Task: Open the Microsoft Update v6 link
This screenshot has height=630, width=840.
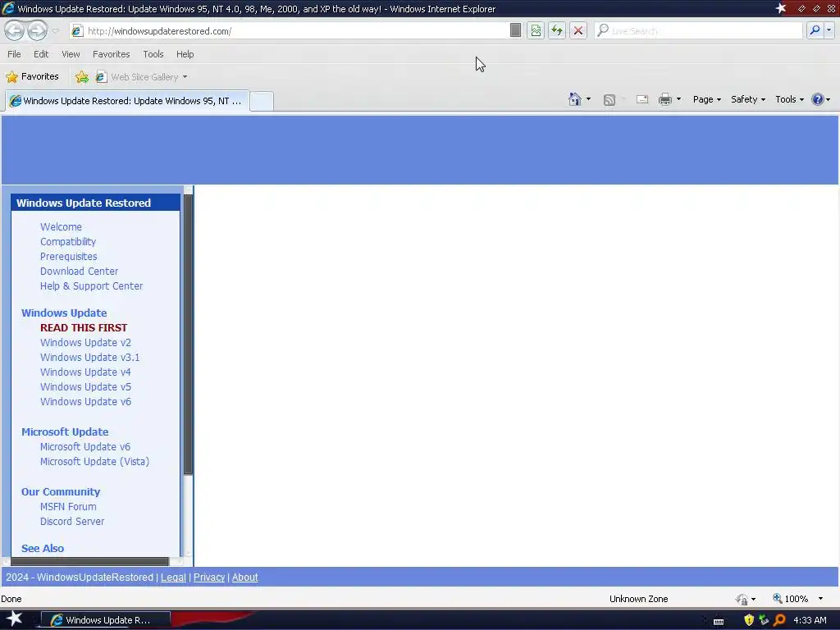Action: point(85,447)
